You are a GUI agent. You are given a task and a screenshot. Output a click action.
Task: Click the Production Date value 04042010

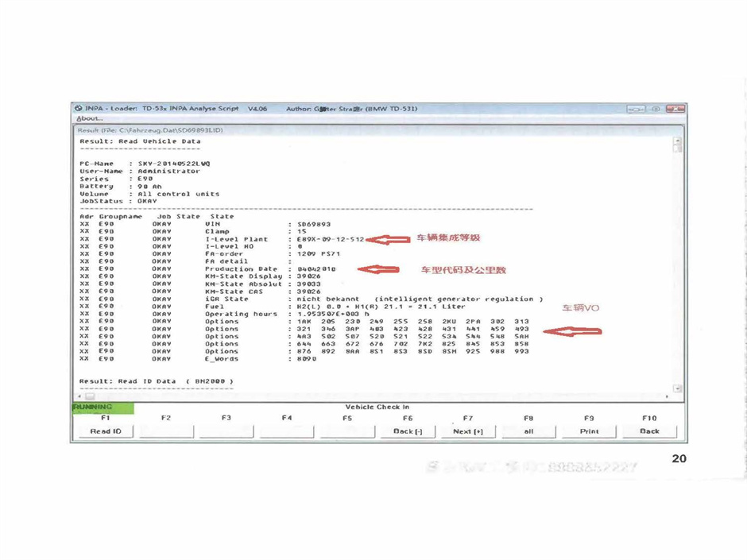(x=316, y=269)
